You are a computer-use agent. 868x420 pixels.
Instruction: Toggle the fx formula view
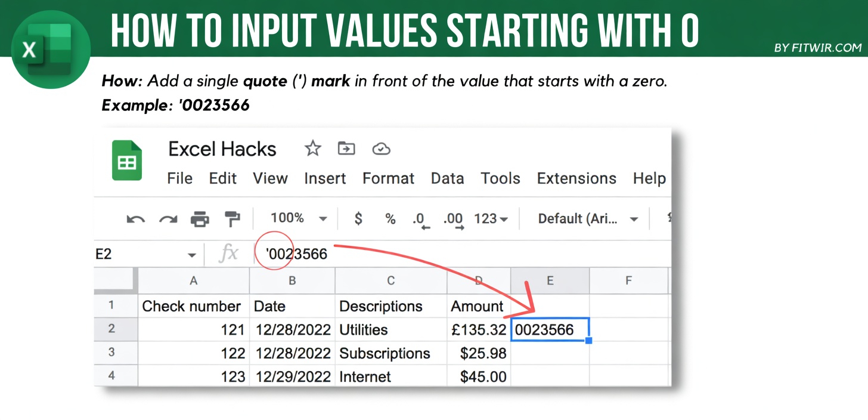(228, 253)
